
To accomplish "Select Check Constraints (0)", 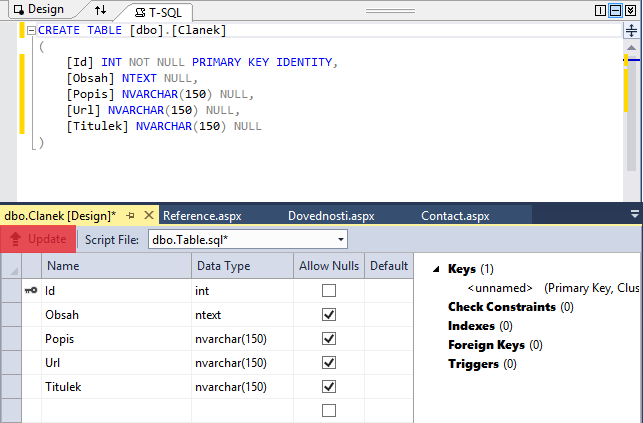I will [511, 307].
